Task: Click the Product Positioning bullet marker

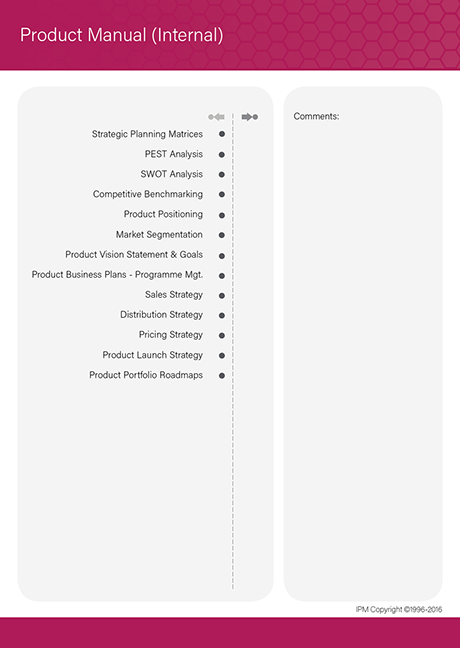Action: coord(222,215)
